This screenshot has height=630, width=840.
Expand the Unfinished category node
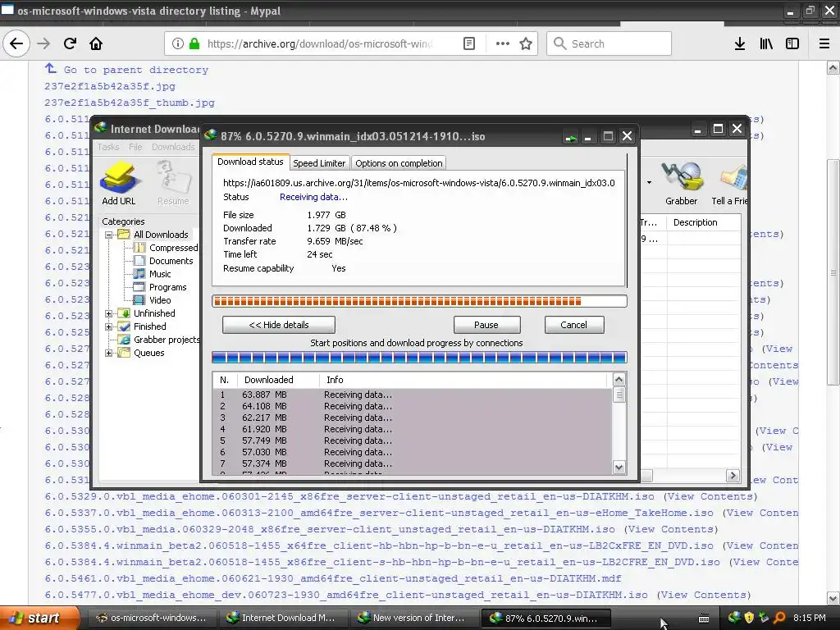109,313
